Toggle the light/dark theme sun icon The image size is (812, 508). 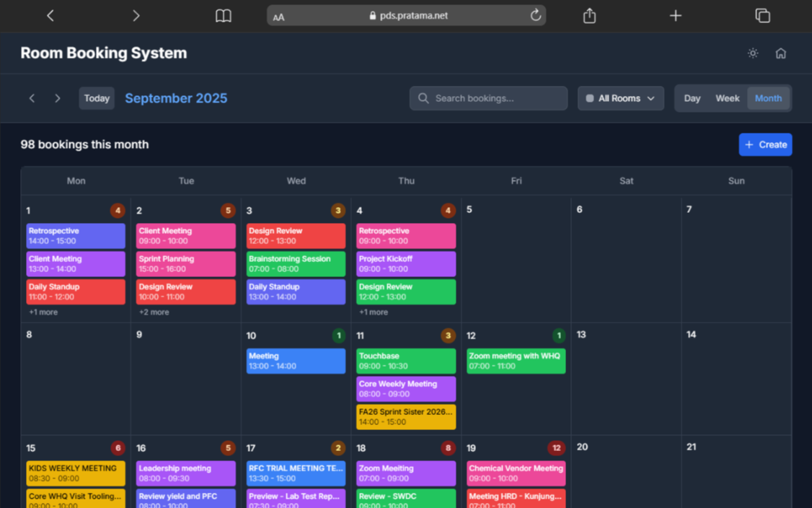(x=752, y=53)
